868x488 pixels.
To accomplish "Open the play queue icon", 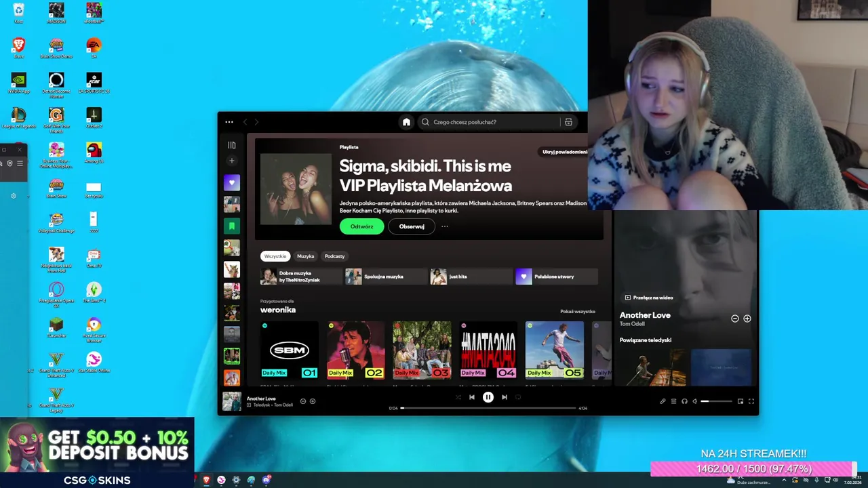I will [673, 401].
